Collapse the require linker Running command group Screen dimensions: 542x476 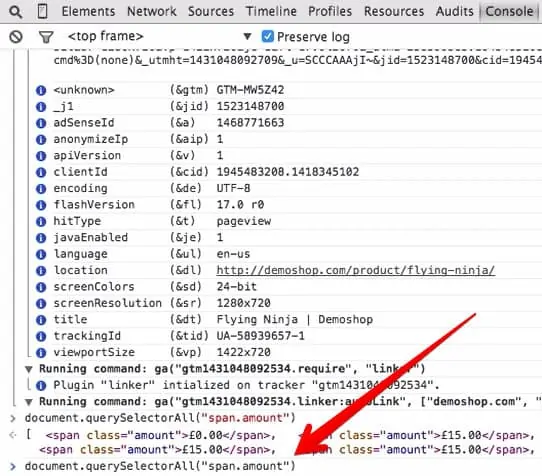[29, 370]
